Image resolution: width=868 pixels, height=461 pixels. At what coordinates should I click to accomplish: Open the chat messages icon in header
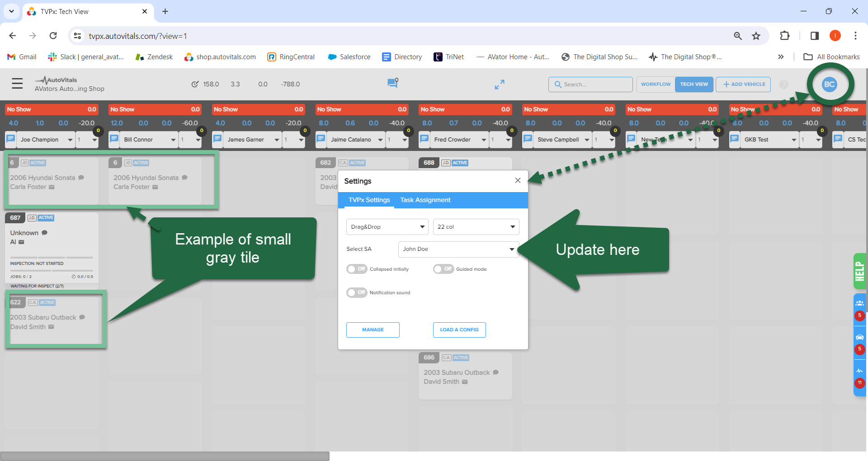pos(392,83)
